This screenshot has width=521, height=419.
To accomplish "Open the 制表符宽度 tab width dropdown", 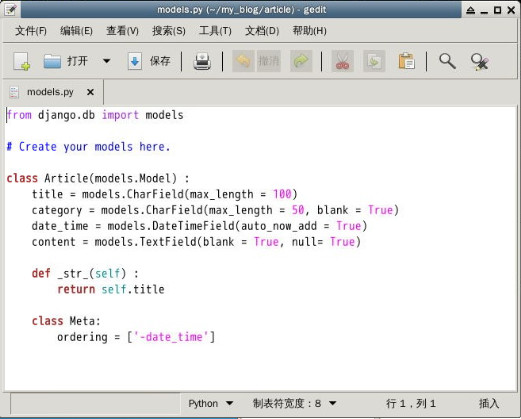I will (294, 404).
